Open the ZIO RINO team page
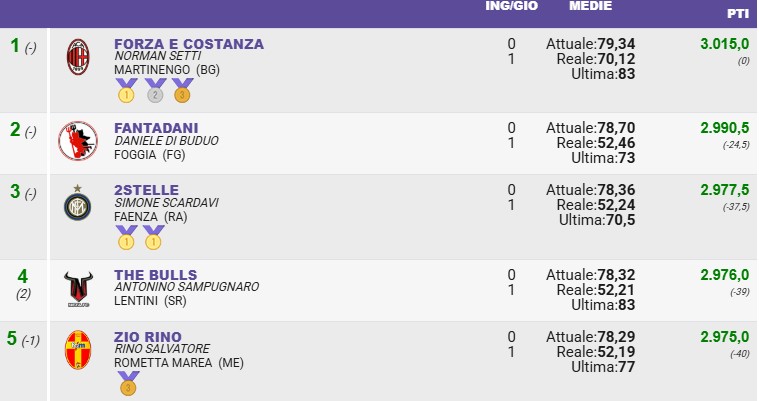 pos(148,337)
